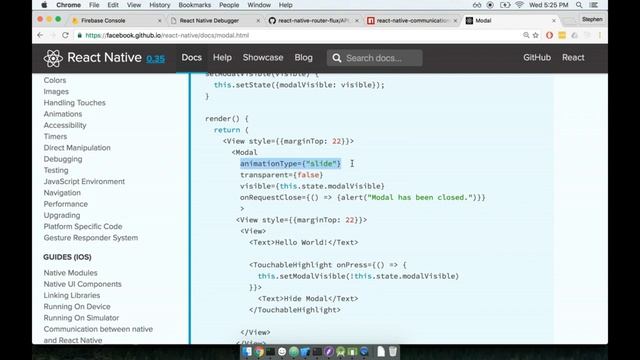
Task: Open the People menu
Action: pos(229,5)
